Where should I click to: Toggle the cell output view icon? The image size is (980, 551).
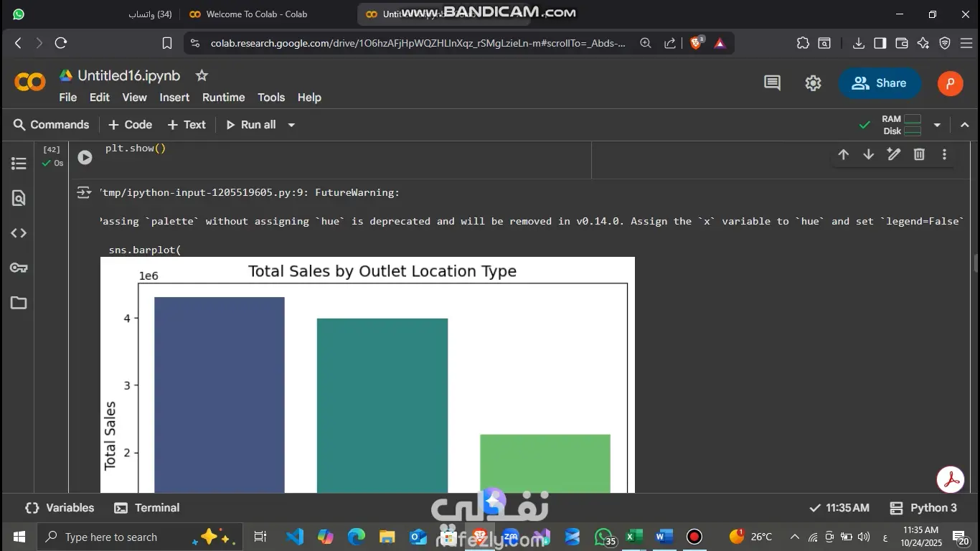click(84, 192)
